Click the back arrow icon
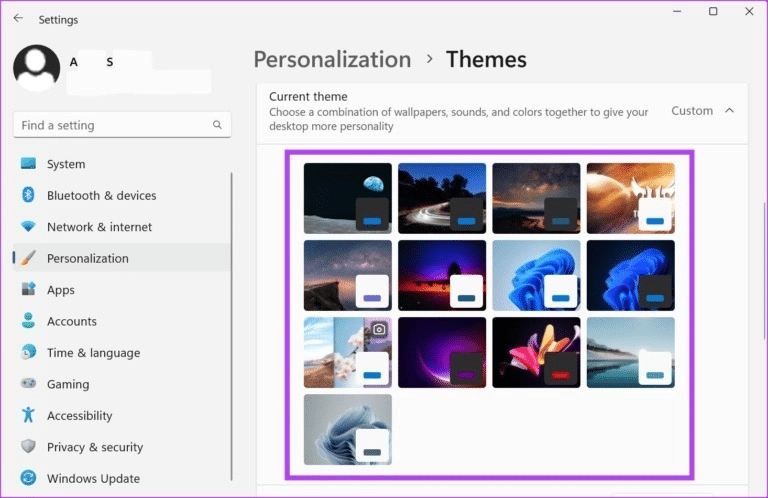The height and width of the screenshot is (498, 768). 18,19
